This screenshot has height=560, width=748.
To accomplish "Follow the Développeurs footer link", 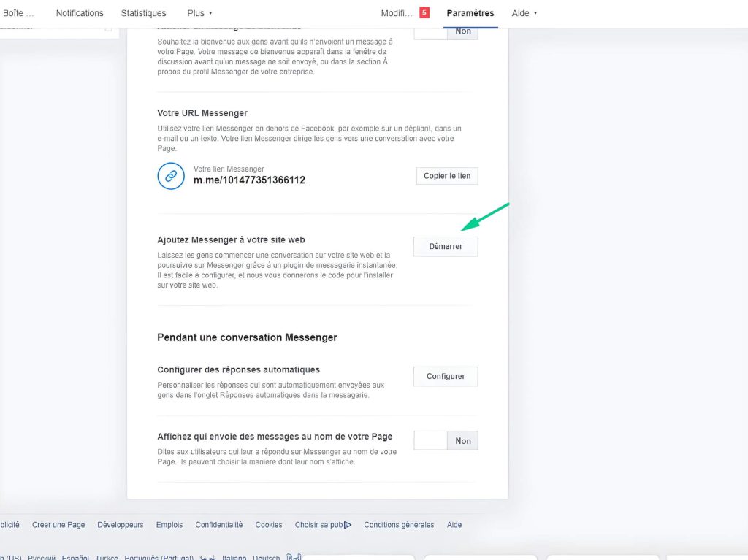I will 121,524.
